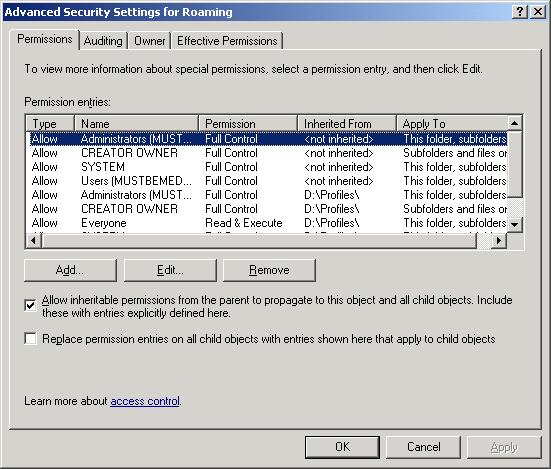The image size is (551, 469).
Task: Click the Remove button
Action: pos(269,270)
